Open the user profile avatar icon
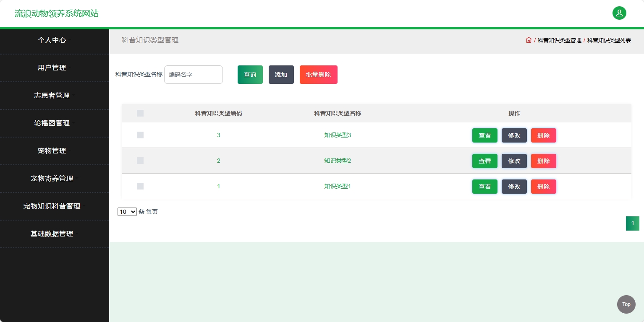 point(619,13)
